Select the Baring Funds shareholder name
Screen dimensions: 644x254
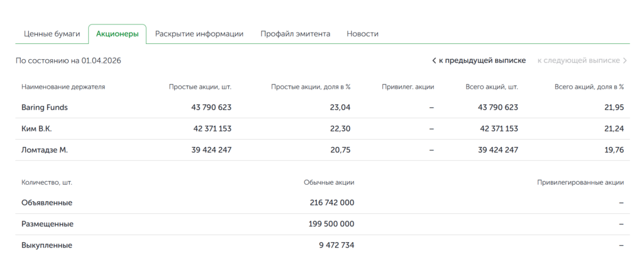pos(44,108)
